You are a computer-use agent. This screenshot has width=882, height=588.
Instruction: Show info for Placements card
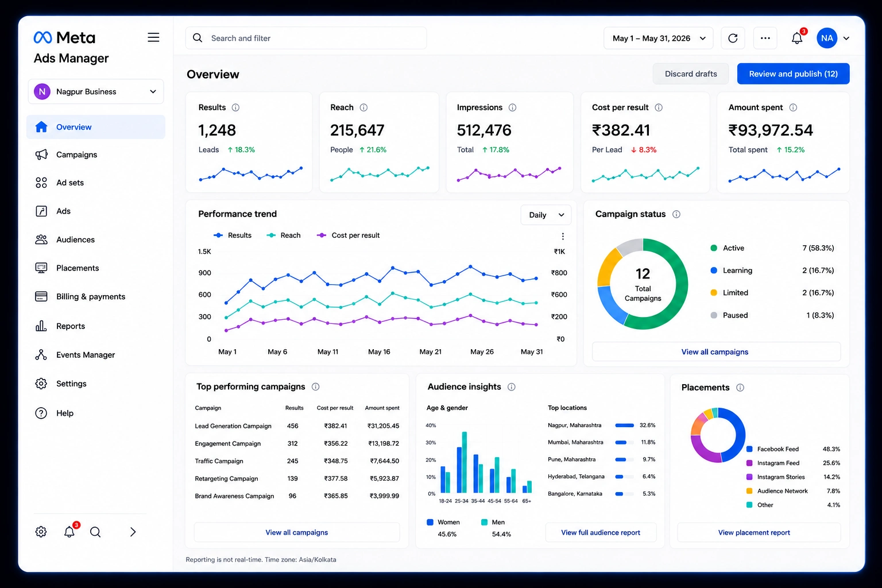740,388
